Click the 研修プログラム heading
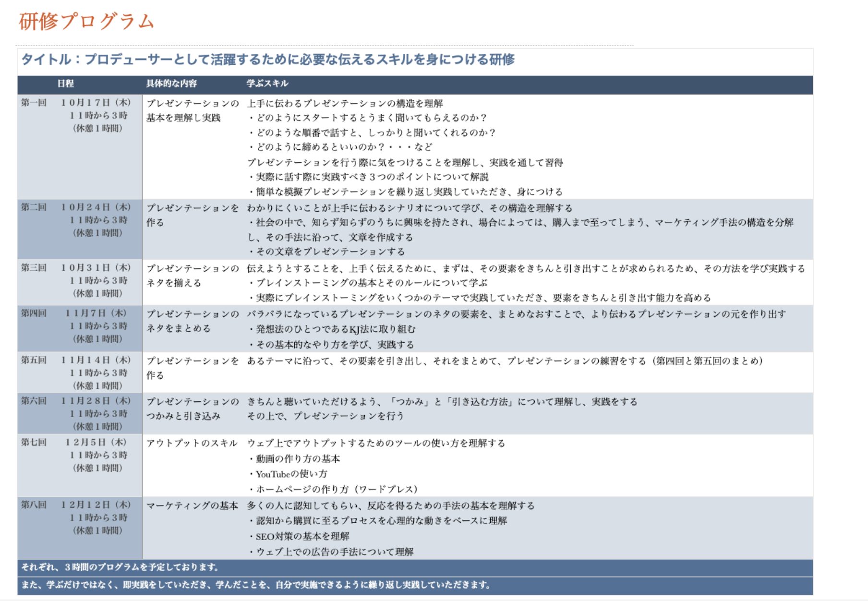Image resolution: width=868 pixels, height=601 pixels. pyautogui.click(x=86, y=22)
